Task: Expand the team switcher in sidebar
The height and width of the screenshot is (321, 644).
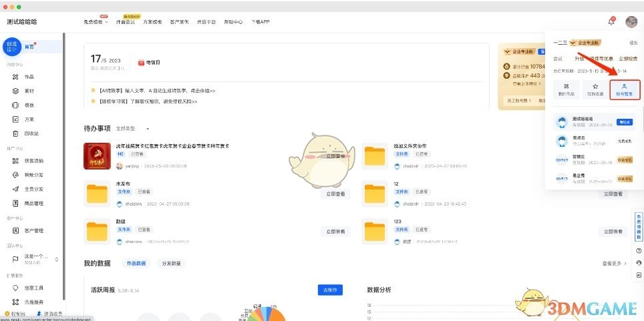Action: pyautogui.click(x=56, y=259)
